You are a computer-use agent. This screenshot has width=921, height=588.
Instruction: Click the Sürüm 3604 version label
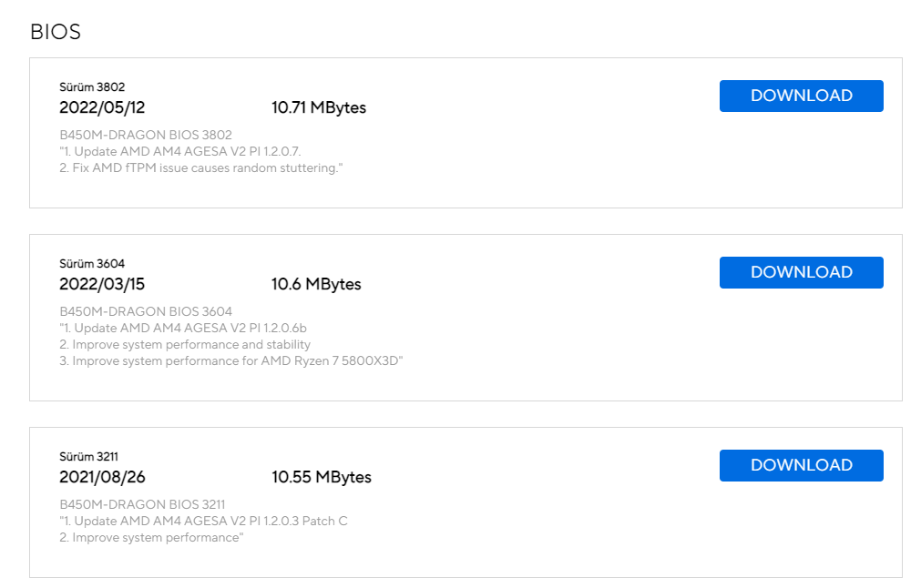tap(92, 264)
